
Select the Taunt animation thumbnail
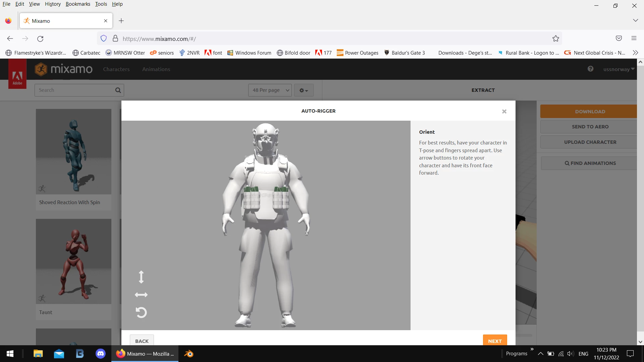(73, 261)
